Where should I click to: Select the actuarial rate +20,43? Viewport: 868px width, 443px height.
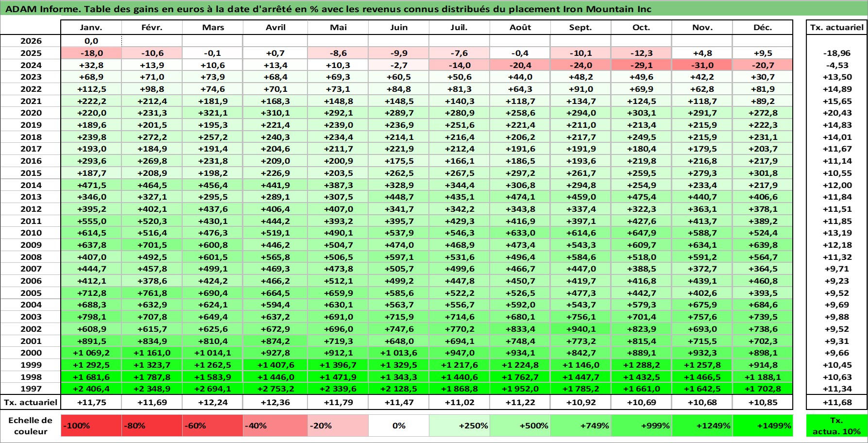point(837,113)
